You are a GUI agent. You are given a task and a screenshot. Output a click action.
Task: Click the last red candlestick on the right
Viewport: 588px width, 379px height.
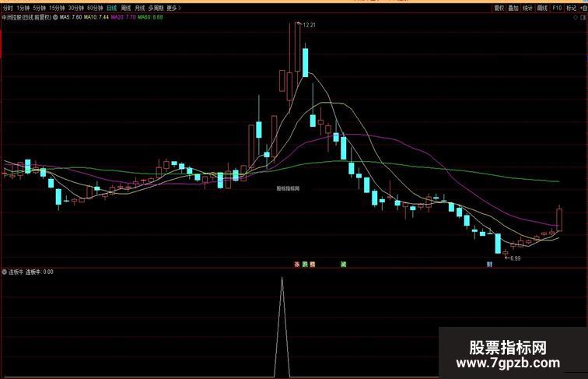point(559,219)
